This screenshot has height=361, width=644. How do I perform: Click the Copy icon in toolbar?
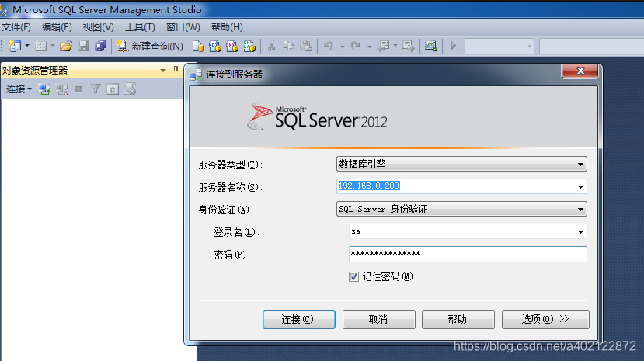pos(289,46)
